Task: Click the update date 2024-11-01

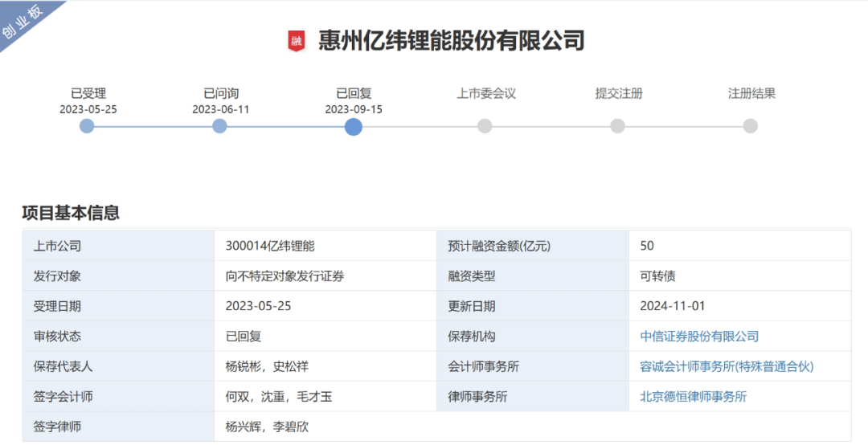Action: [x=673, y=306]
